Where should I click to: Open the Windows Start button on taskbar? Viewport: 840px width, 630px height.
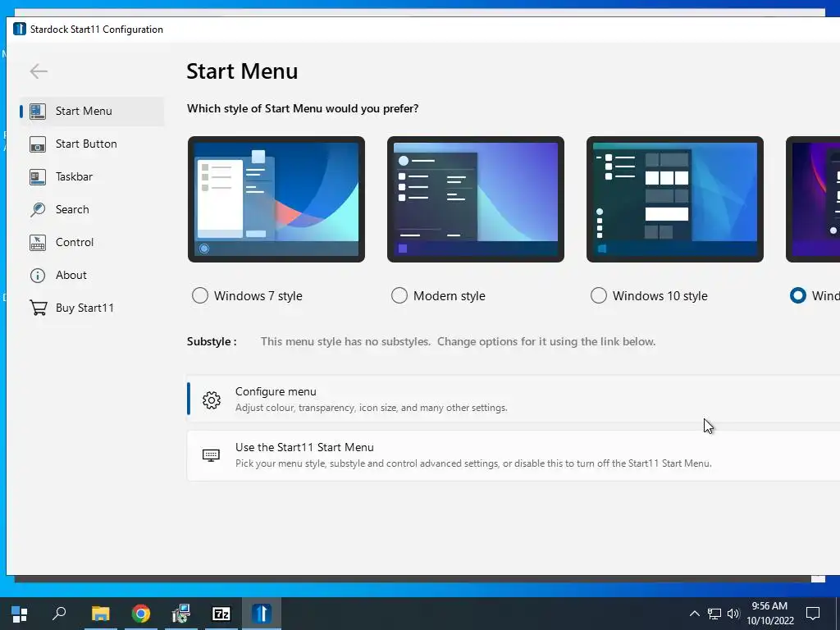point(20,614)
